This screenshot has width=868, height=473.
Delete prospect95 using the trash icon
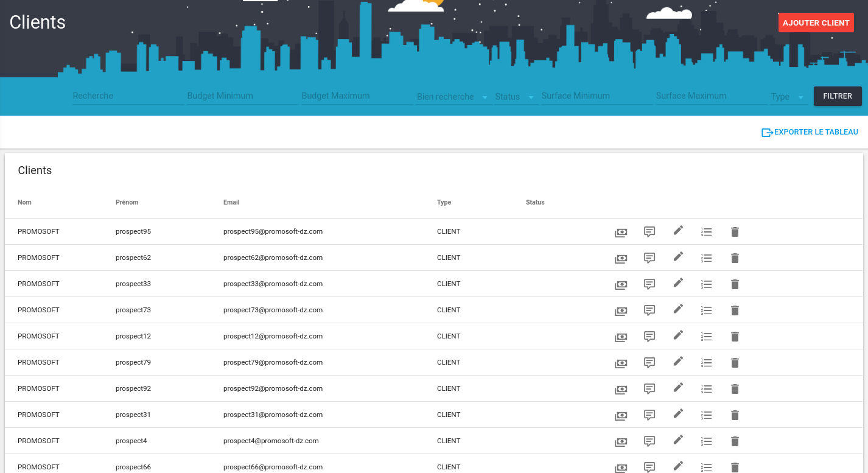point(735,232)
